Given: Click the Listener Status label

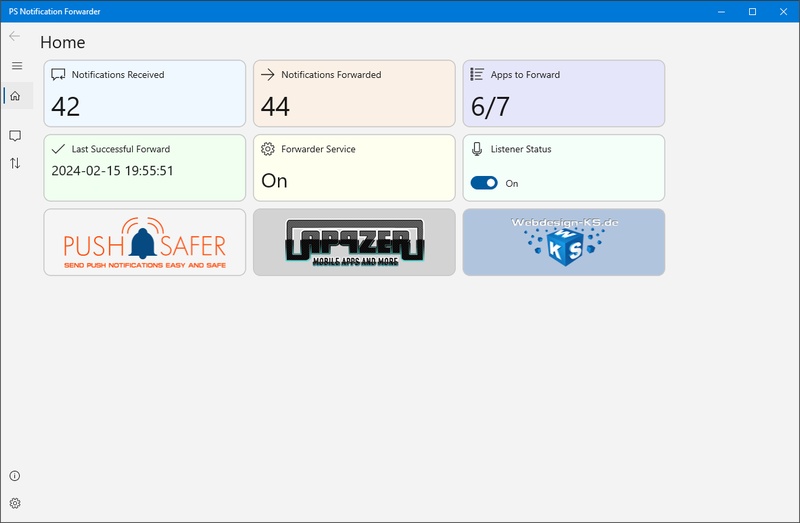Looking at the screenshot, I should point(521,149).
